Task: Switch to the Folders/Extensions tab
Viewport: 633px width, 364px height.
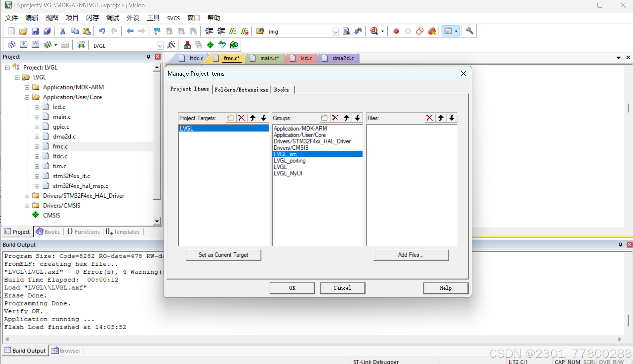Action: click(241, 90)
